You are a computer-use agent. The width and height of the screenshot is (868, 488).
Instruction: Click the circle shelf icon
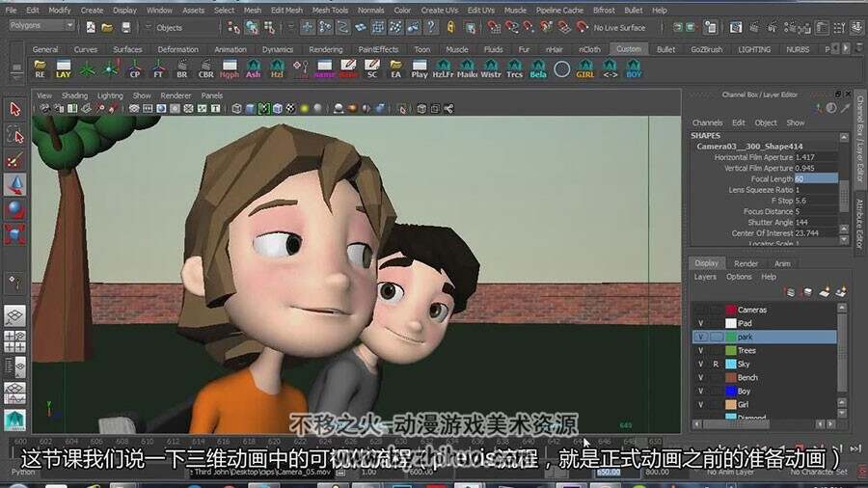[562, 69]
